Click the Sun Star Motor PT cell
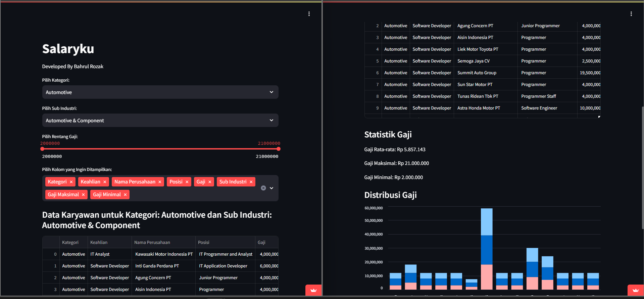This screenshot has height=299, width=644. coord(486,84)
